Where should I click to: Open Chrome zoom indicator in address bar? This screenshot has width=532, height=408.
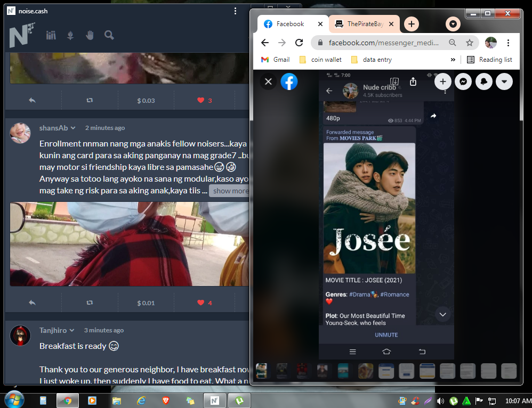452,43
